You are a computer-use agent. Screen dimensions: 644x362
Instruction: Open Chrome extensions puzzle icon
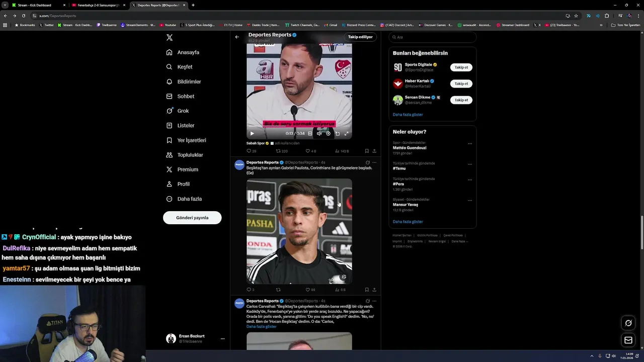click(607, 16)
